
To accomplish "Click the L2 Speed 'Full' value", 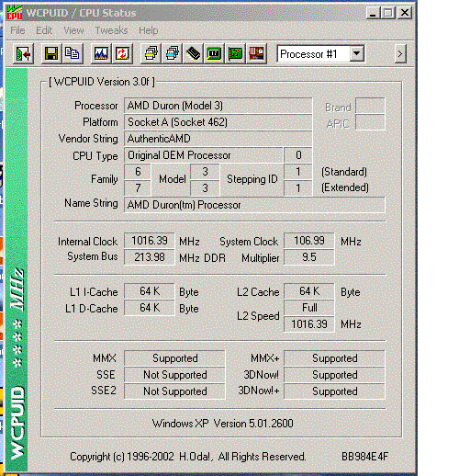I will click(x=309, y=308).
